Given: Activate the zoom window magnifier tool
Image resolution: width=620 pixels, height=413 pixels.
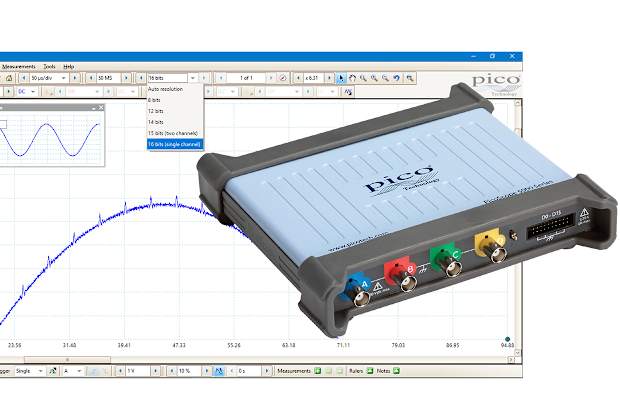Looking at the screenshot, I should [363, 78].
